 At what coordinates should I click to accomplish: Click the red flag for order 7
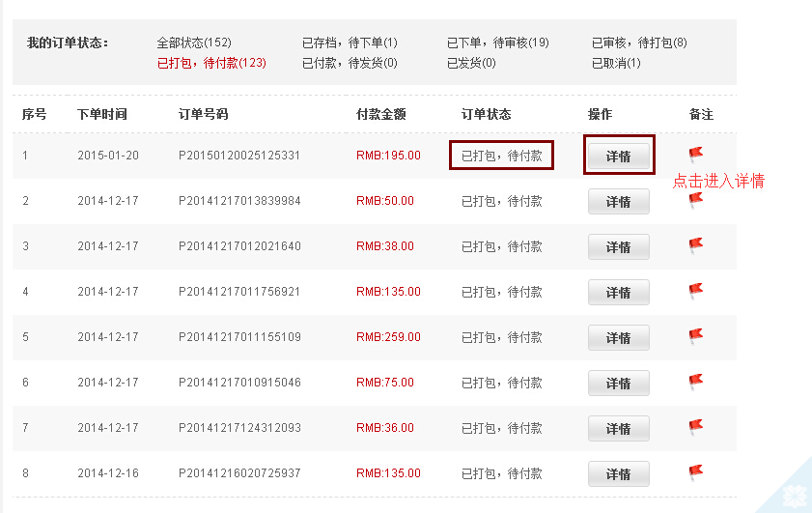coord(695,426)
